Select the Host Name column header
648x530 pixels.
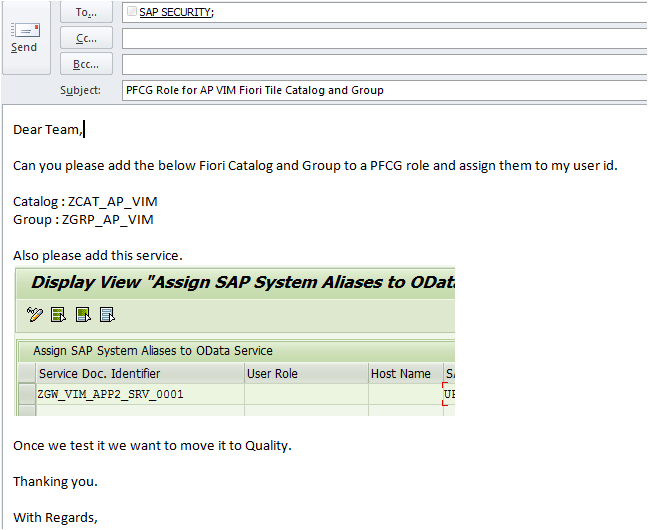[x=405, y=373]
